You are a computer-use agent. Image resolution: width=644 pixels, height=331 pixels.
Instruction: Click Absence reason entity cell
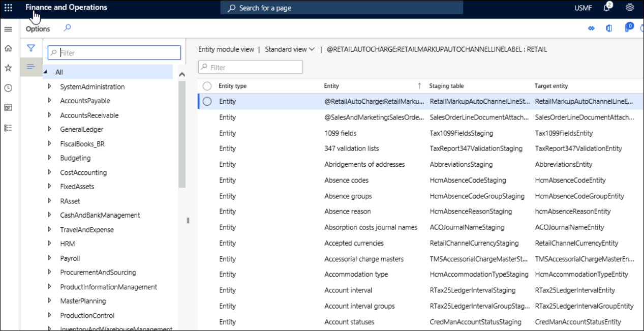pos(348,212)
